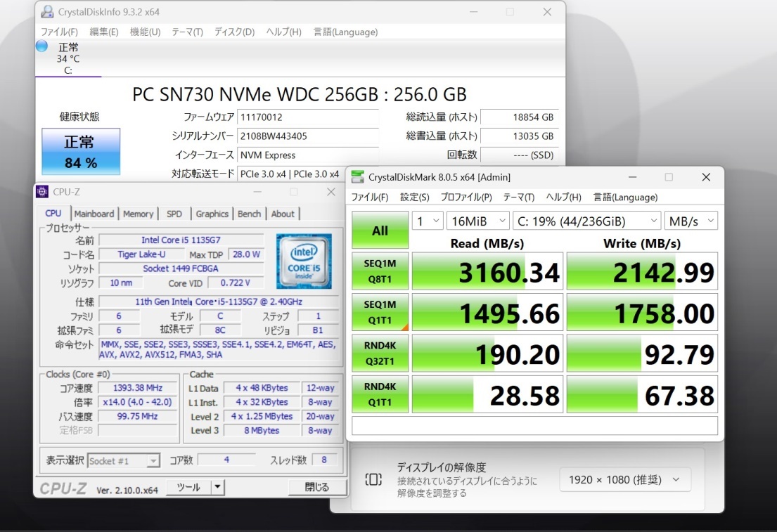Click the transfer mode field PCIe 3.0 x4
Viewport: 777px width, 532px height.
[291, 174]
